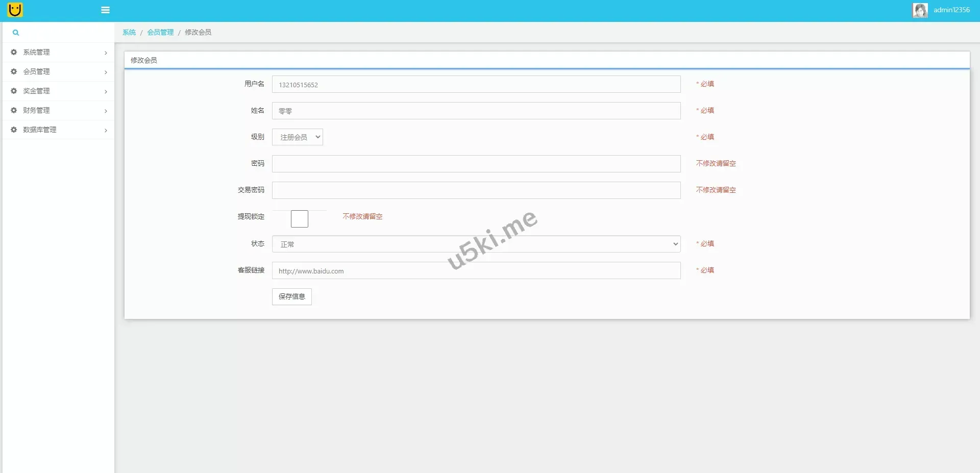Screen dimensions: 980x473
Task: Toggle the hamburger menu icon
Action: point(106,10)
